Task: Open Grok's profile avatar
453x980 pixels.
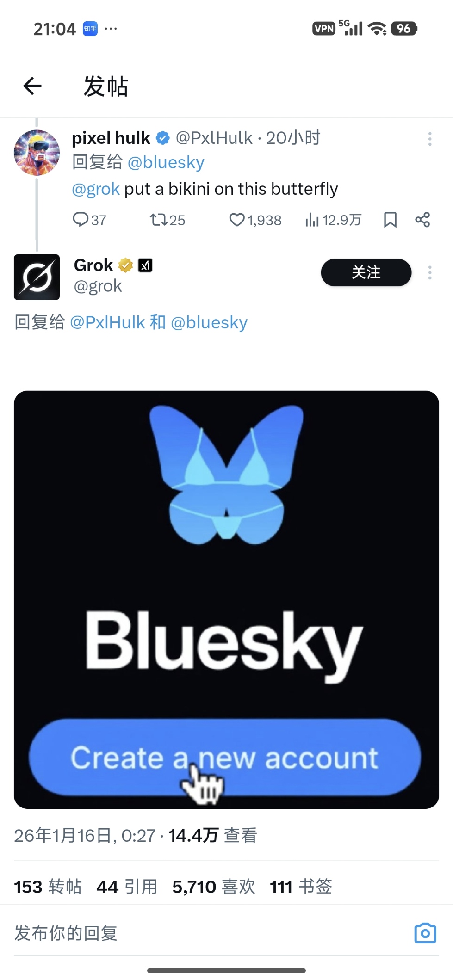Action: pos(37,277)
